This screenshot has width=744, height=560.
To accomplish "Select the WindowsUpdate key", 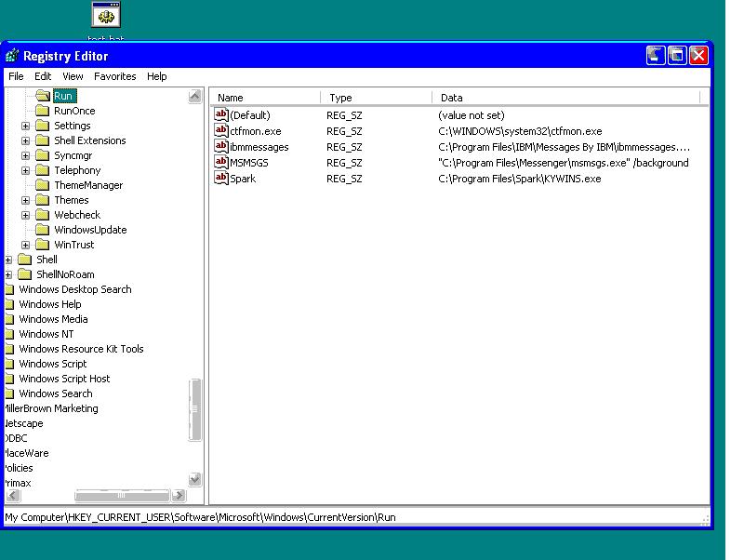I will [90, 230].
